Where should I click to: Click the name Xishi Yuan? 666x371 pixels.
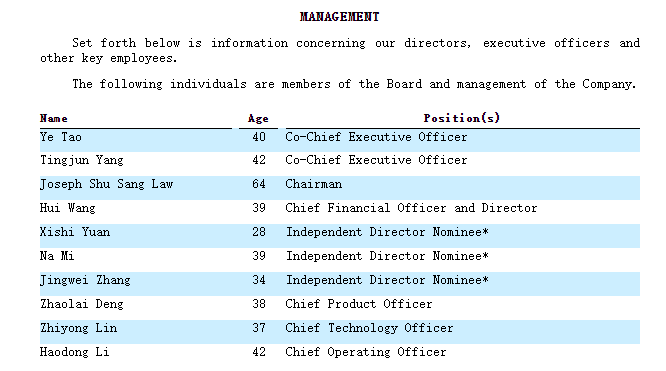[75, 232]
